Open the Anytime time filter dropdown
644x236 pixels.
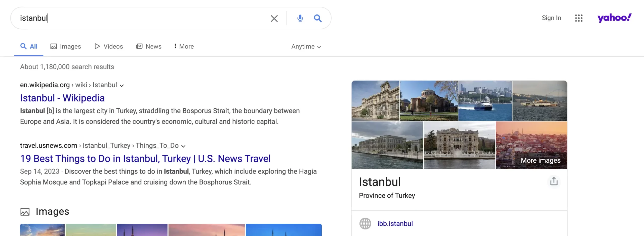(306, 47)
